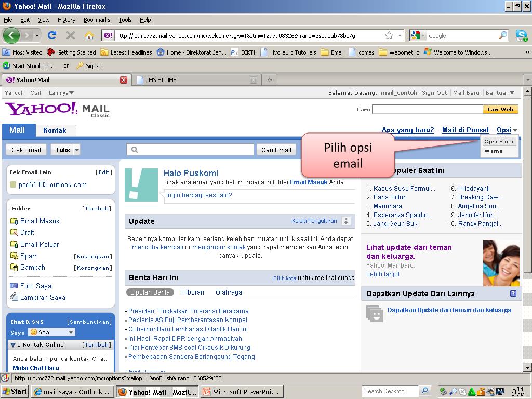
Task: Expand the Bantuan help dropdown
Action: coord(500,92)
